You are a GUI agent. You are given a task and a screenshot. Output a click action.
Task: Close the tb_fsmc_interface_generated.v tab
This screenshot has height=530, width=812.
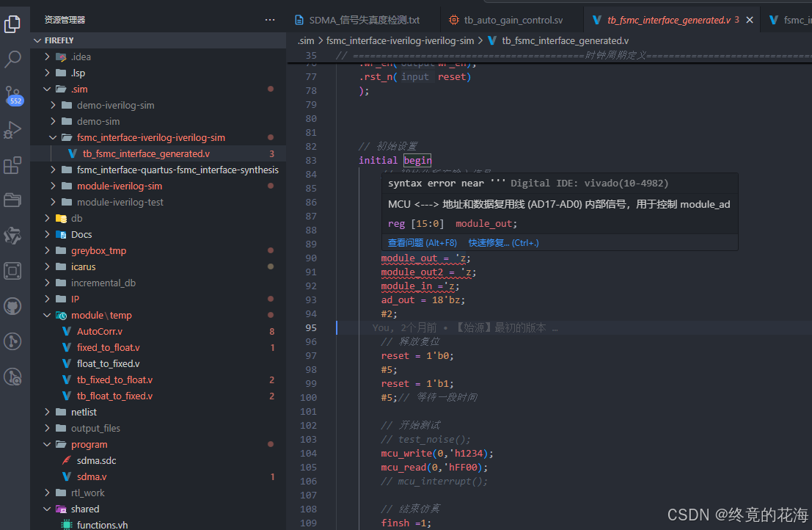pos(750,21)
